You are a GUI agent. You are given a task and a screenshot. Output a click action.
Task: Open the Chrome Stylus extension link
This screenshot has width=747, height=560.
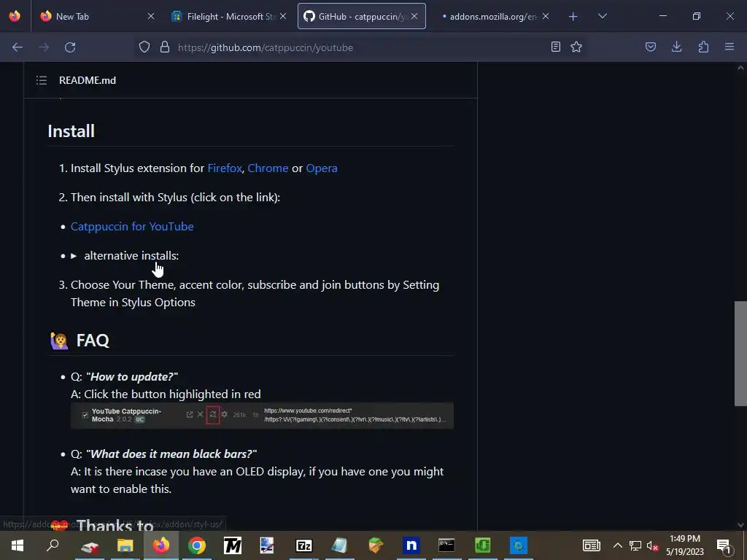pyautogui.click(x=268, y=168)
